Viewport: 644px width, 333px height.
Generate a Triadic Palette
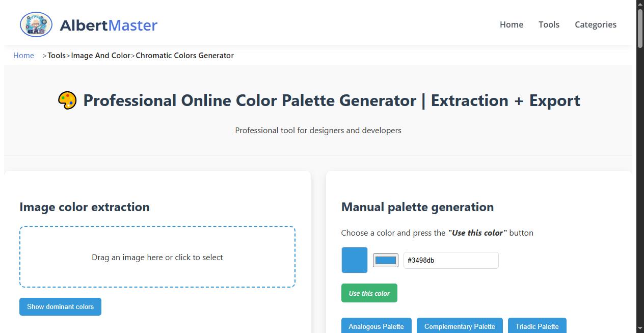click(537, 326)
